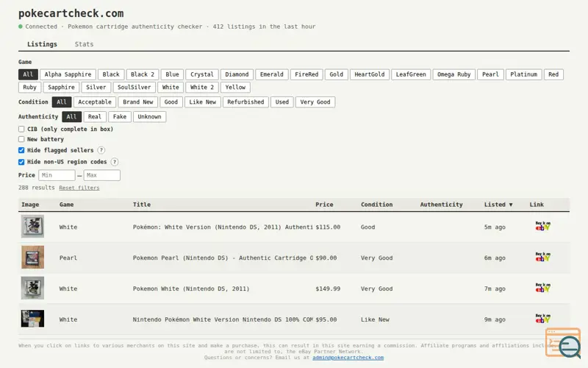The image size is (588, 368).
Task: Filter games by HeartGold
Action: [370, 74]
